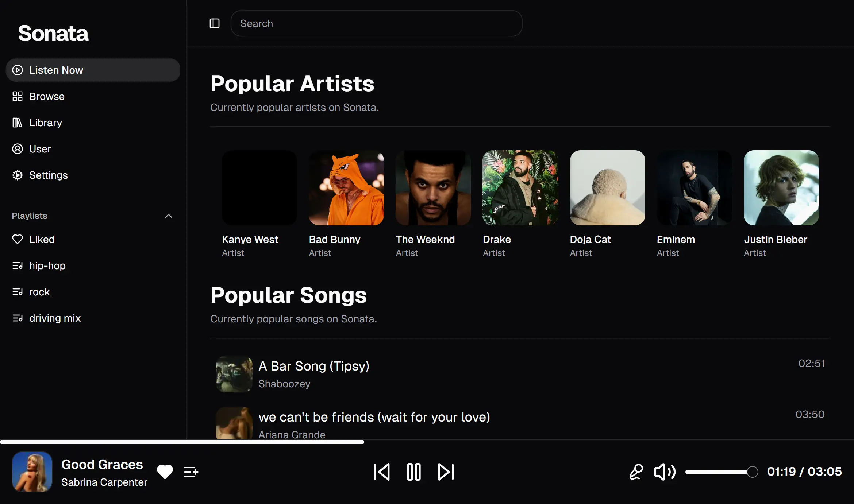Open the Liked playlist
854x504 pixels.
pyautogui.click(x=42, y=239)
